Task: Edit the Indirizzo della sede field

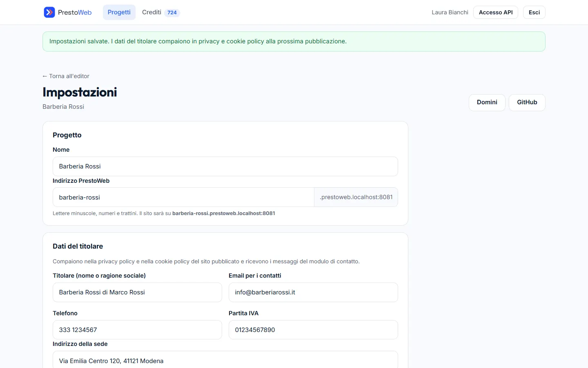Action: click(225, 360)
